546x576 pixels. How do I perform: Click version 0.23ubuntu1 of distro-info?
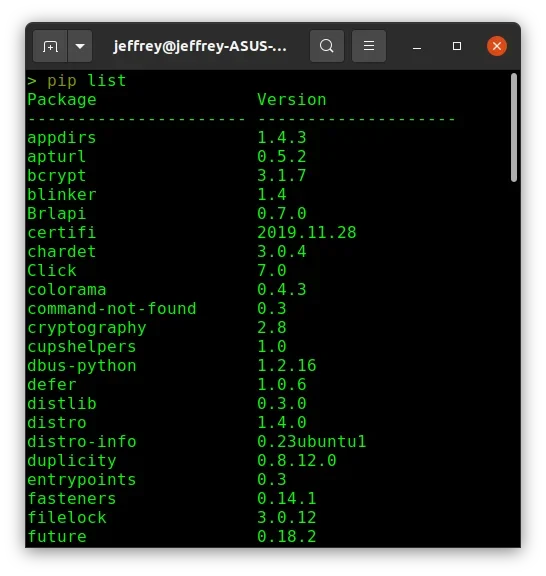(x=312, y=442)
